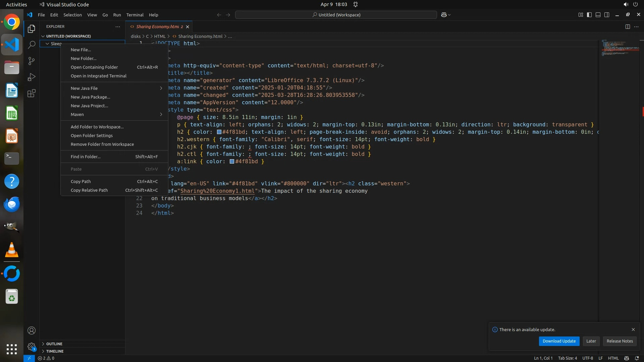Open the Search view in activity bar
This screenshot has width=644, height=362.
(x=32, y=45)
